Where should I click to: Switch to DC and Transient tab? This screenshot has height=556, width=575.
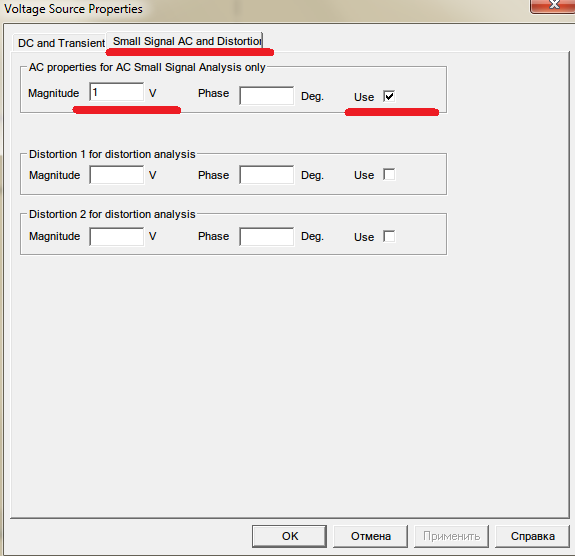click(x=61, y=43)
